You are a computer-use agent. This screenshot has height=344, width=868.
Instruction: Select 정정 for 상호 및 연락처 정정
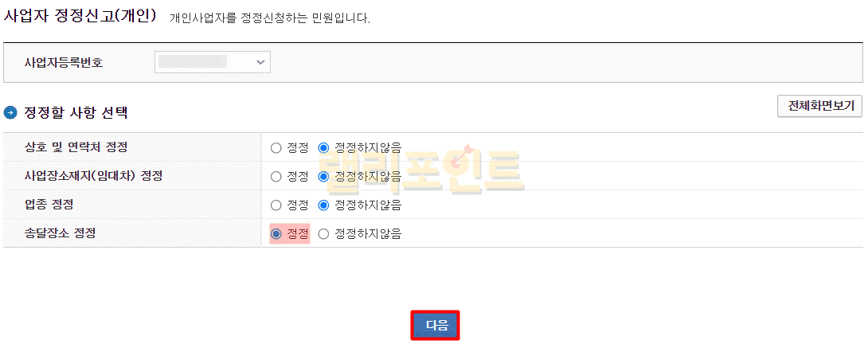coord(276,147)
